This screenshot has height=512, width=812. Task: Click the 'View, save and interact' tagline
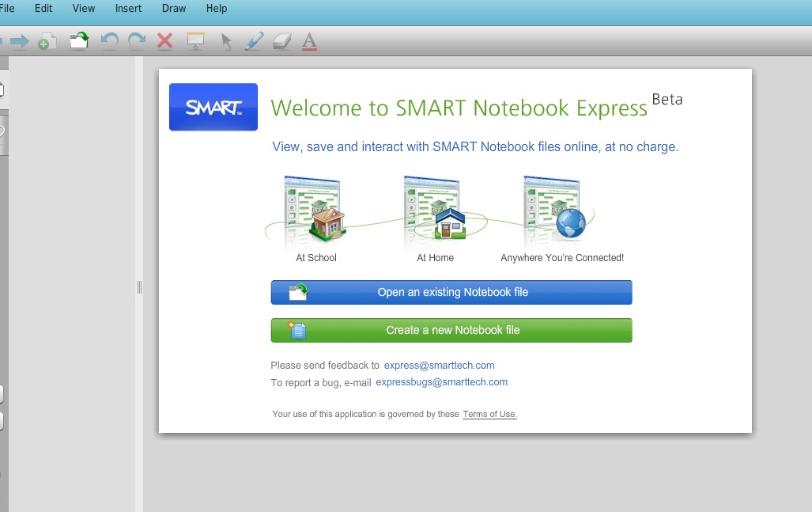pyautogui.click(x=475, y=146)
